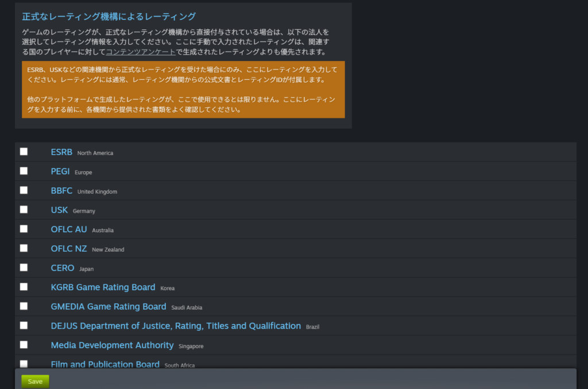588x389 pixels.
Task: Open the コンテンツアンケート link
Action: tap(141, 52)
